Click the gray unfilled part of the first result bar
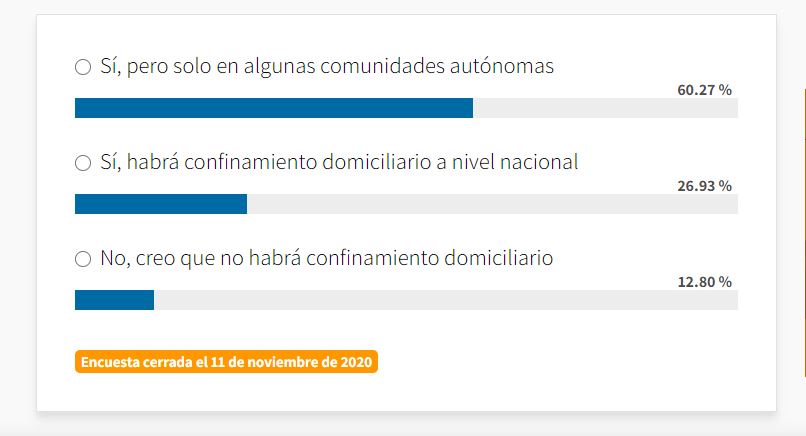Viewport: 806px width, 436px height. point(605,108)
